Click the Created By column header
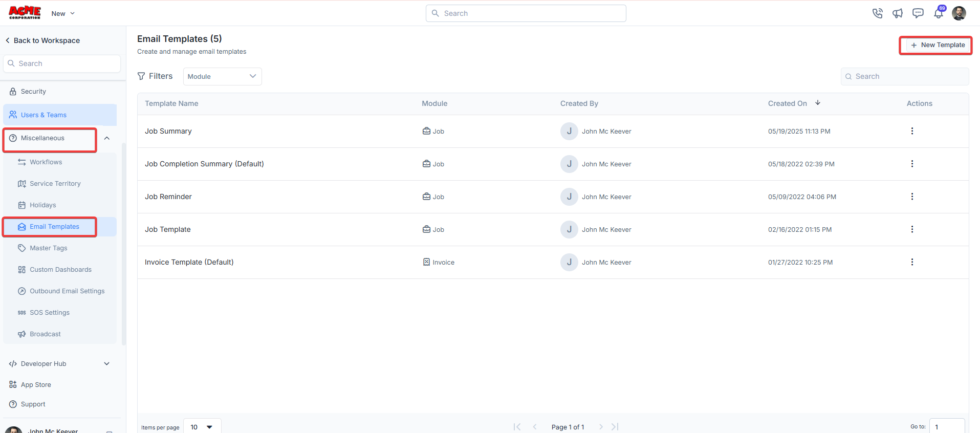The width and height of the screenshot is (980, 433). point(579,103)
